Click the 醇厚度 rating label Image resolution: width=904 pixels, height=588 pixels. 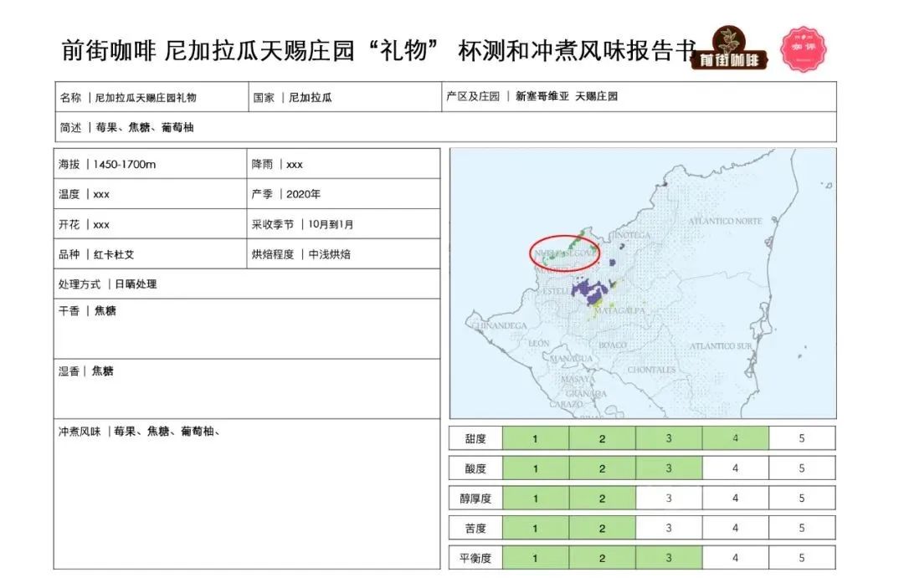coord(475,499)
